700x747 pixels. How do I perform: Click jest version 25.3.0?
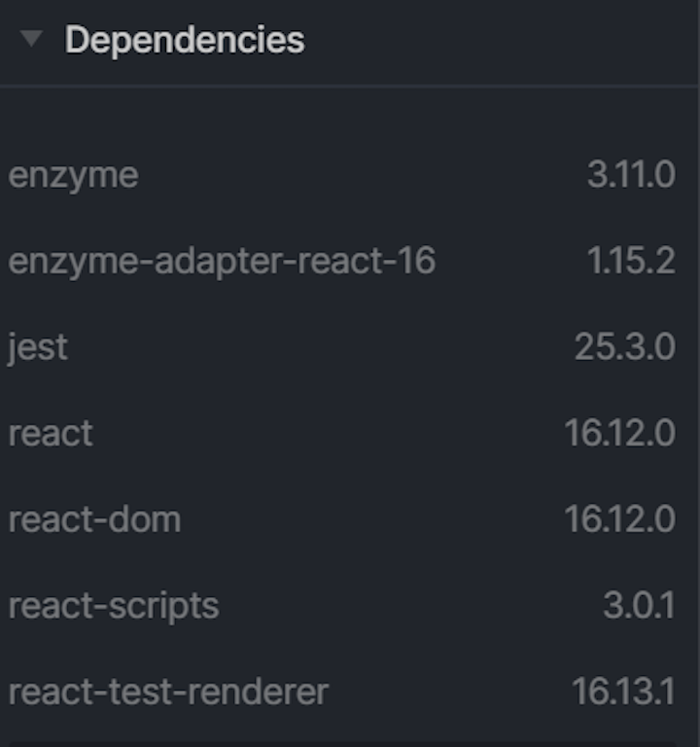click(x=625, y=347)
